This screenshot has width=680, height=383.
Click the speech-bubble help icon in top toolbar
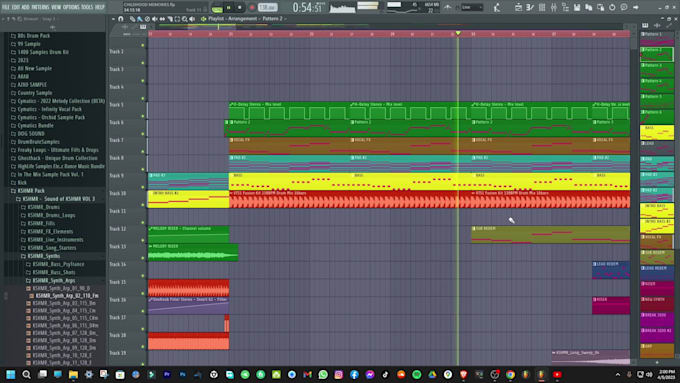click(624, 7)
